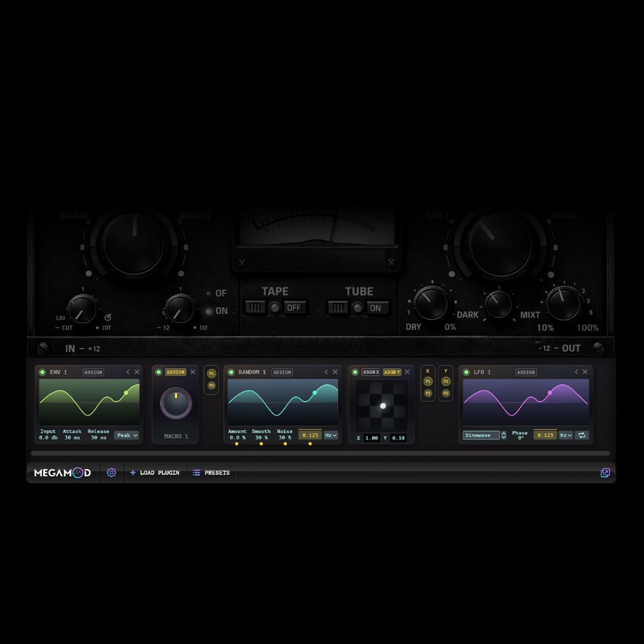Click the yellow dot under Noise
The image size is (644, 644).
[x=285, y=444]
